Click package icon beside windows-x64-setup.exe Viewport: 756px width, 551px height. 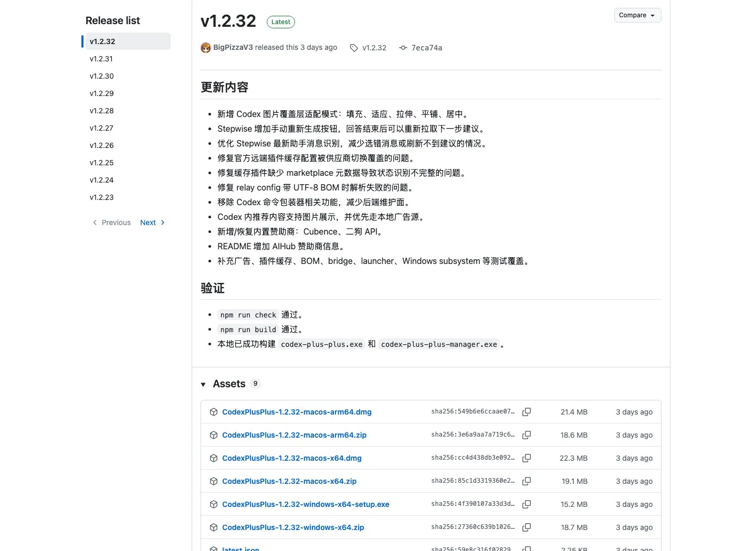click(214, 504)
